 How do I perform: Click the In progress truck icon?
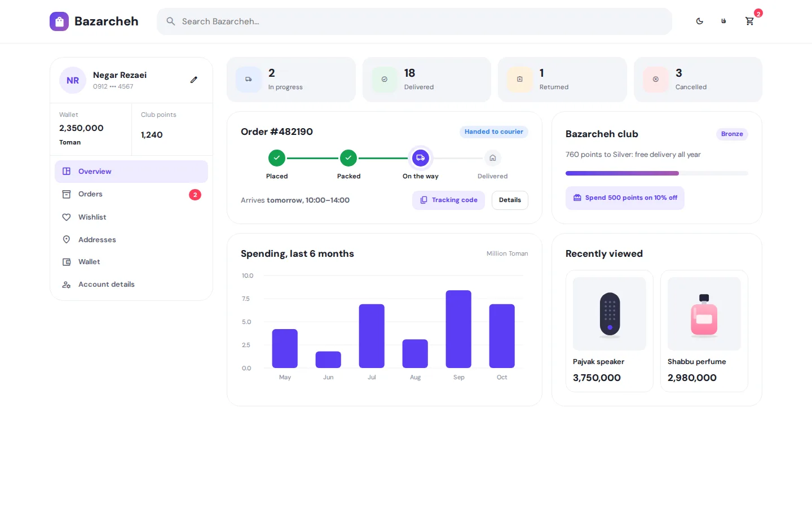249,80
